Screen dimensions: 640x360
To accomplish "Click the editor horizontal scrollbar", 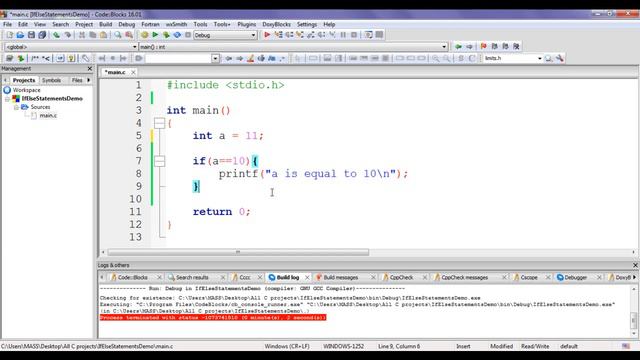I will 238,252.
